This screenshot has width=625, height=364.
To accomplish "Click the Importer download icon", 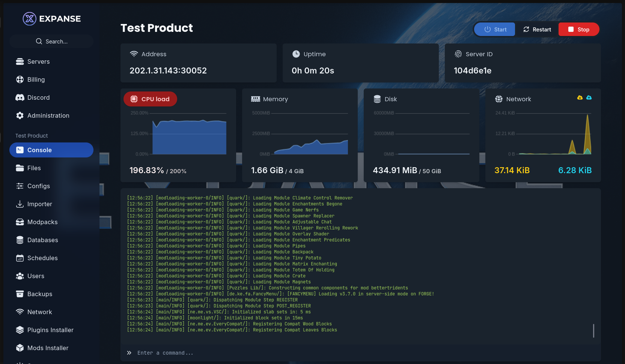I will tap(20, 204).
